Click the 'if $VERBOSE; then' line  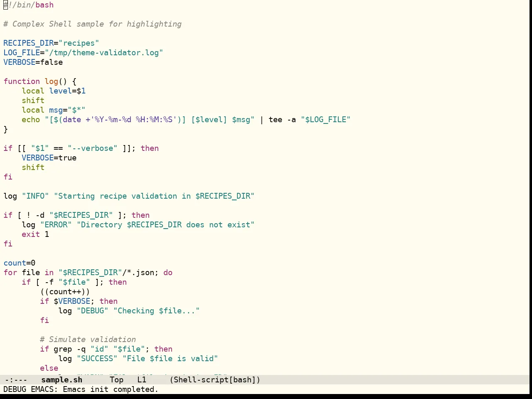point(79,301)
